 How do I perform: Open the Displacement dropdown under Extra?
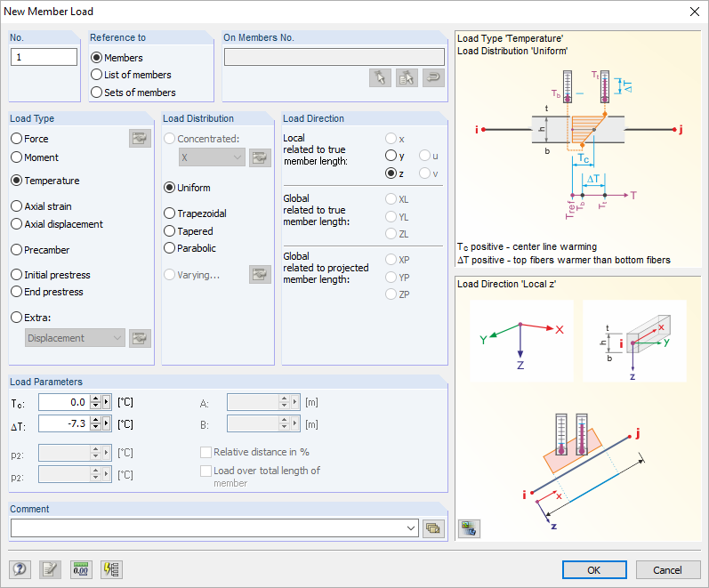coord(75,338)
